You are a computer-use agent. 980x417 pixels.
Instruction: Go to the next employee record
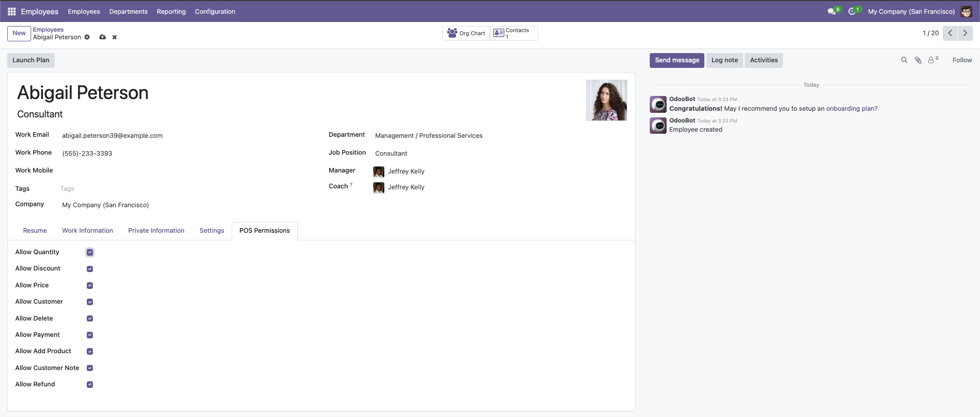pos(965,33)
